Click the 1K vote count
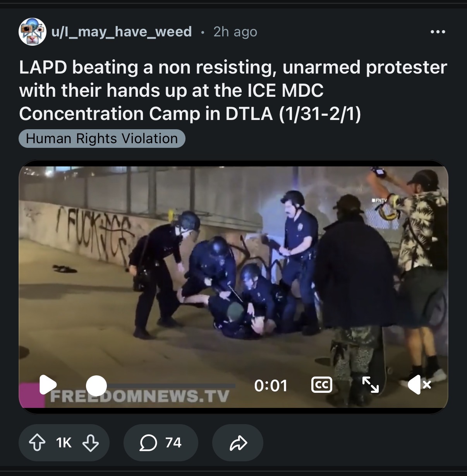467x476 pixels. (x=64, y=443)
